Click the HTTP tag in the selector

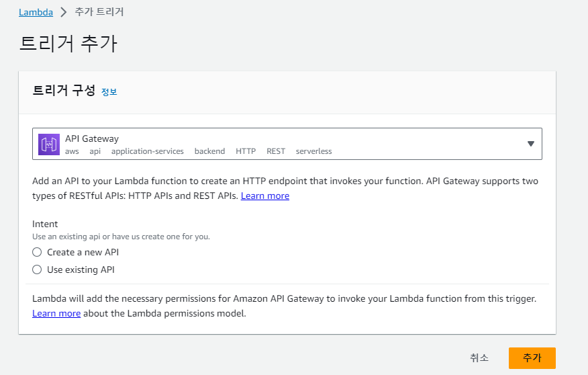(246, 151)
